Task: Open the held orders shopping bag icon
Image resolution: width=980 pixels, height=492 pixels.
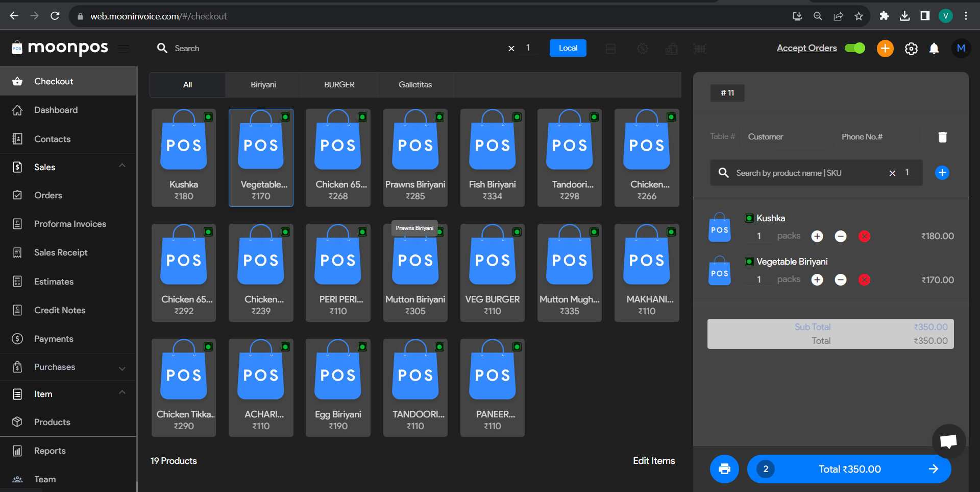Action: pyautogui.click(x=672, y=49)
